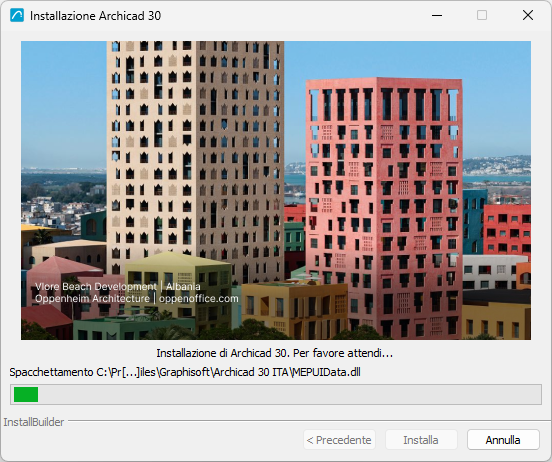Click the separator line beside InstallBuilder
This screenshot has width=552, height=462.
(x=310, y=420)
